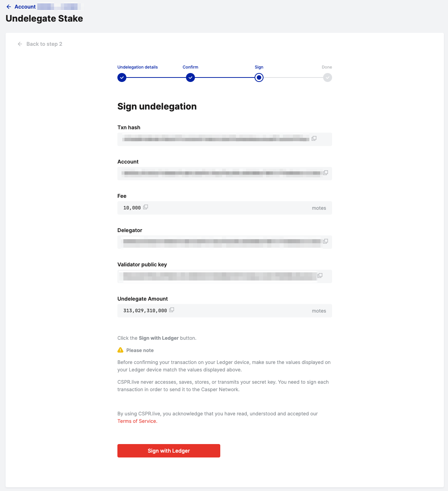
Task: Click the Undelegation details step label
Action: (x=138, y=67)
